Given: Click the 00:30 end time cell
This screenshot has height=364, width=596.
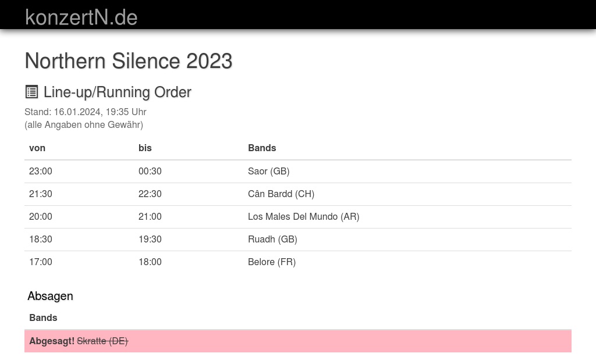Looking at the screenshot, I should point(150,171).
